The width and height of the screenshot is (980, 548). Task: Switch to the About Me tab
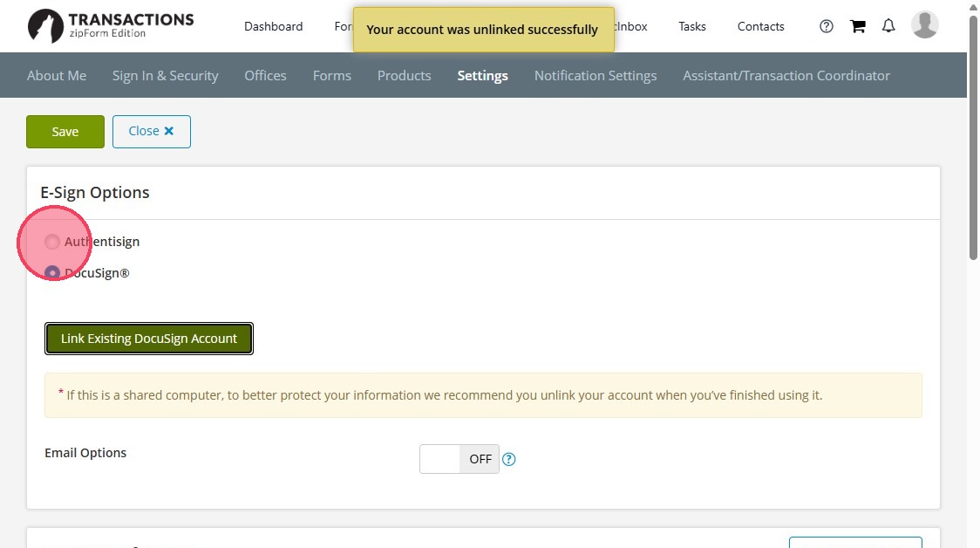pyautogui.click(x=57, y=76)
